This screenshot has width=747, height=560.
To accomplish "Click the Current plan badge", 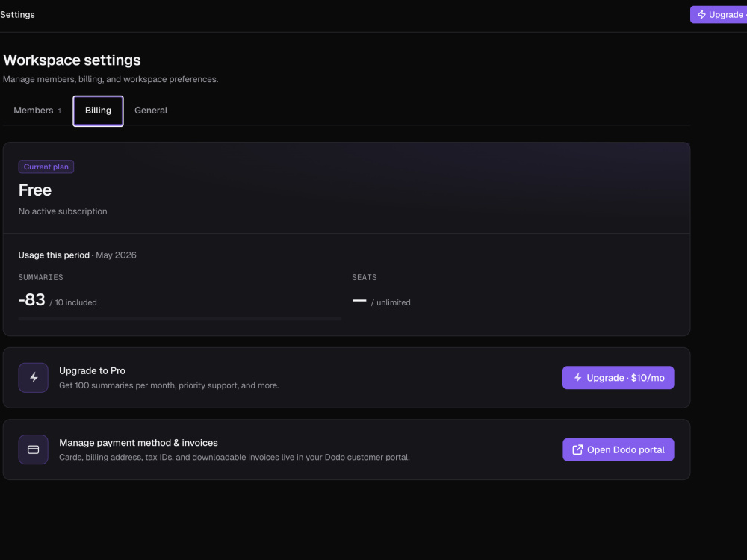I will coord(46,167).
